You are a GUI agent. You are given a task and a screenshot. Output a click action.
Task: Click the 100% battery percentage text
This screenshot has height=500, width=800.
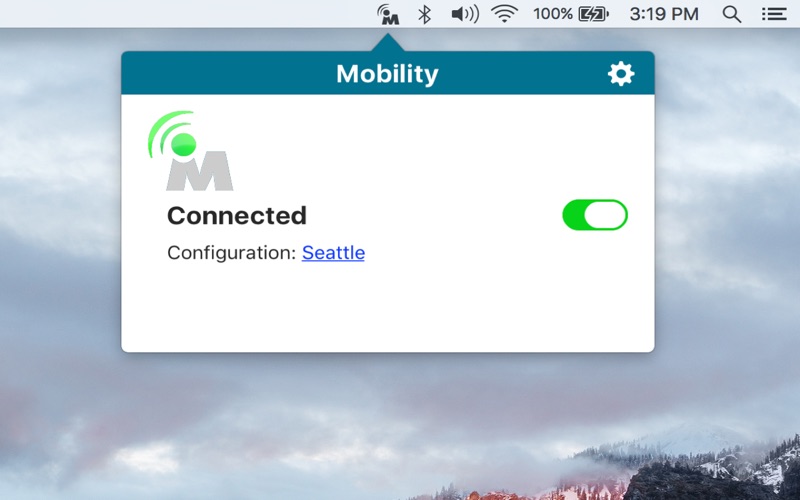pyautogui.click(x=553, y=14)
